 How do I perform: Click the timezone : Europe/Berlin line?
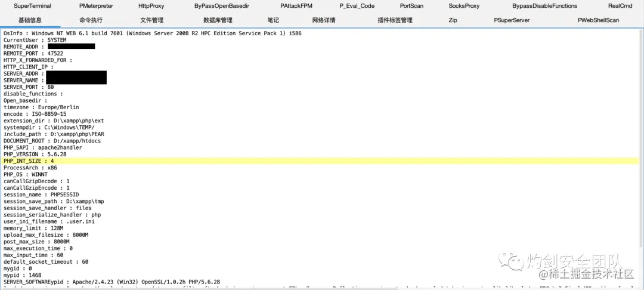(x=41, y=107)
